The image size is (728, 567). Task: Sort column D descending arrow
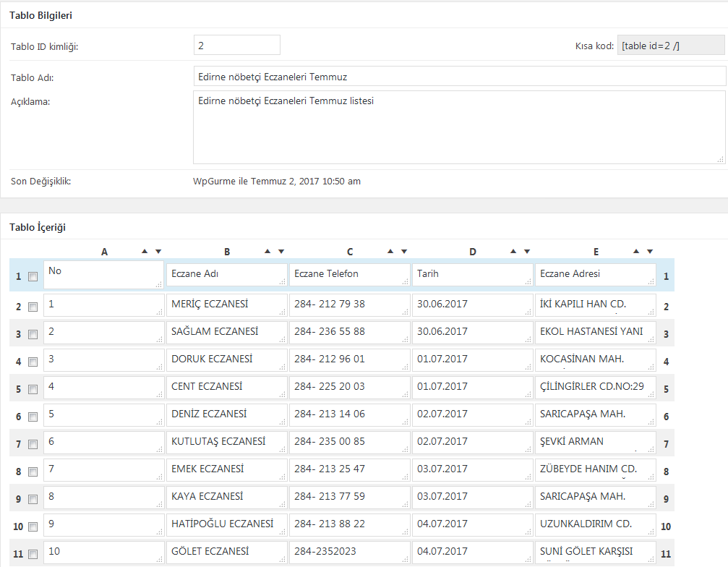click(527, 251)
